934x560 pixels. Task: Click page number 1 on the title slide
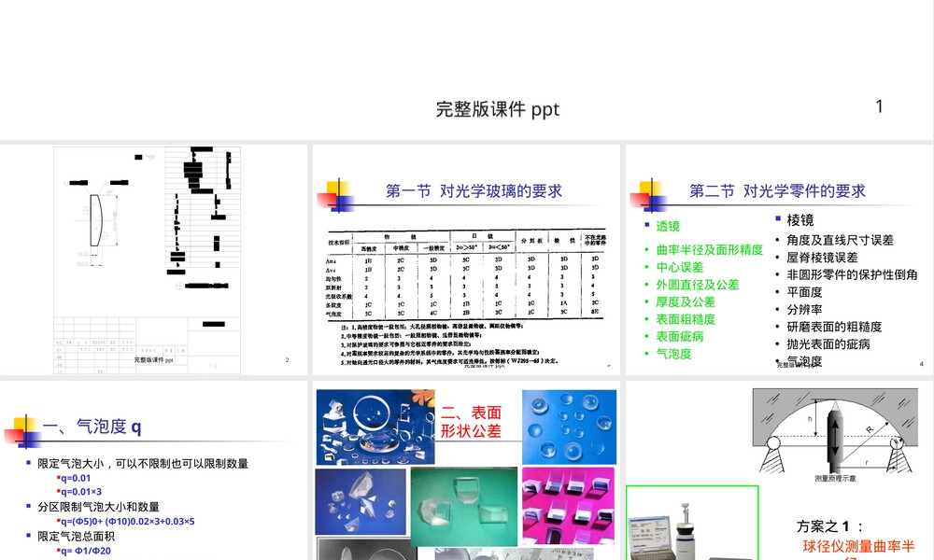click(879, 105)
